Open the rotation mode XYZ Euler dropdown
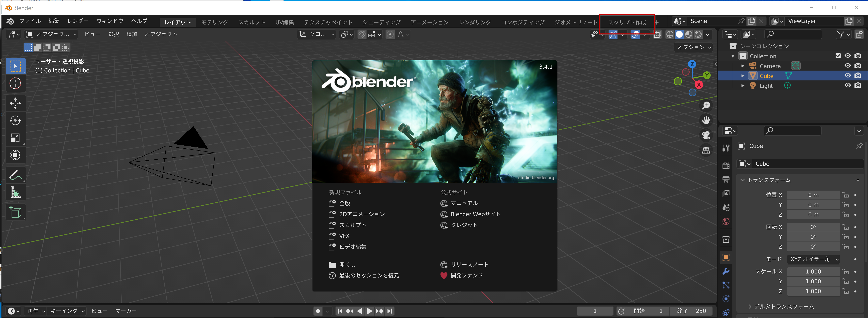The image size is (868, 318). (x=813, y=259)
